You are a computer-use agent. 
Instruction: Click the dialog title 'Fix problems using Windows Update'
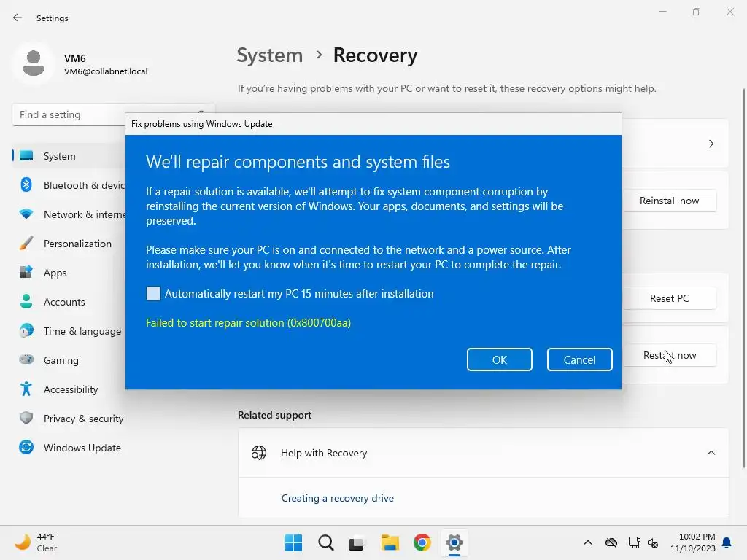(x=201, y=124)
